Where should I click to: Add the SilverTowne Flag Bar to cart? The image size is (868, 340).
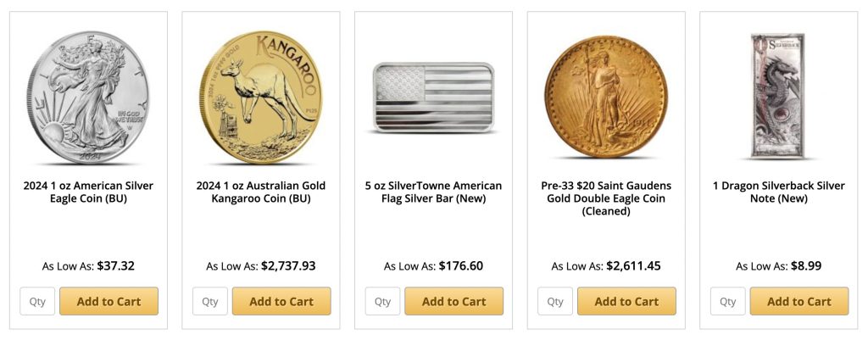point(454,301)
